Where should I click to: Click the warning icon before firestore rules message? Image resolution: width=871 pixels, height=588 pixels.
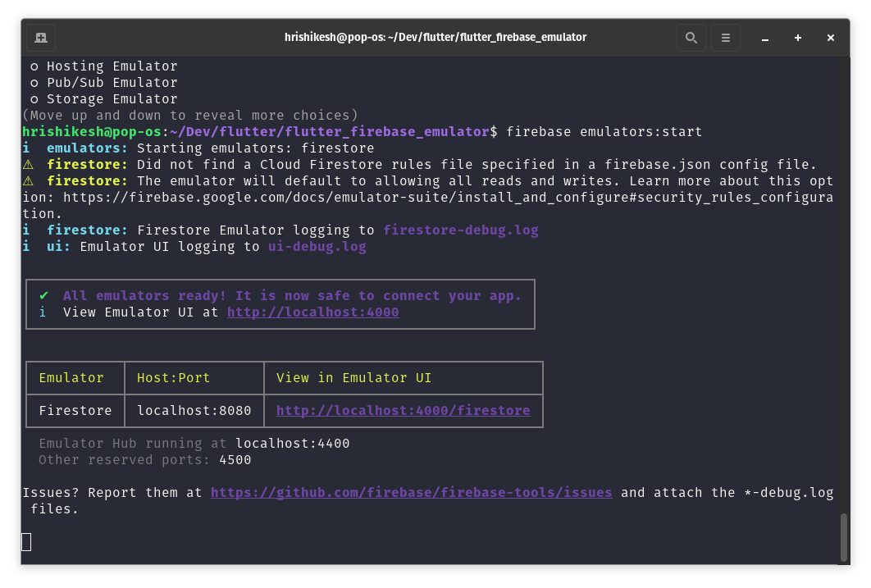point(27,164)
